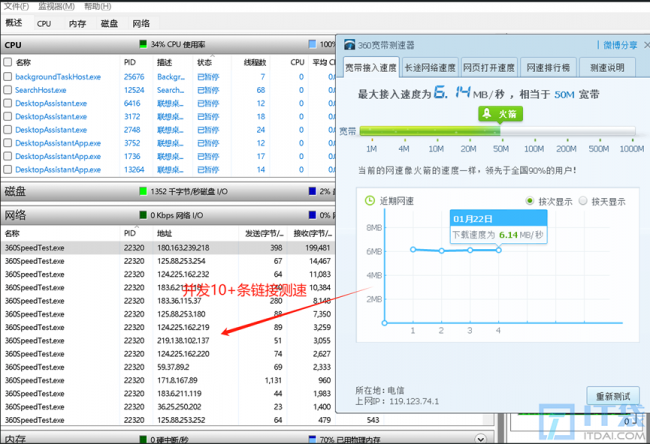Click the green 宽带 speed progress bar
The image size is (650, 444).
point(430,131)
